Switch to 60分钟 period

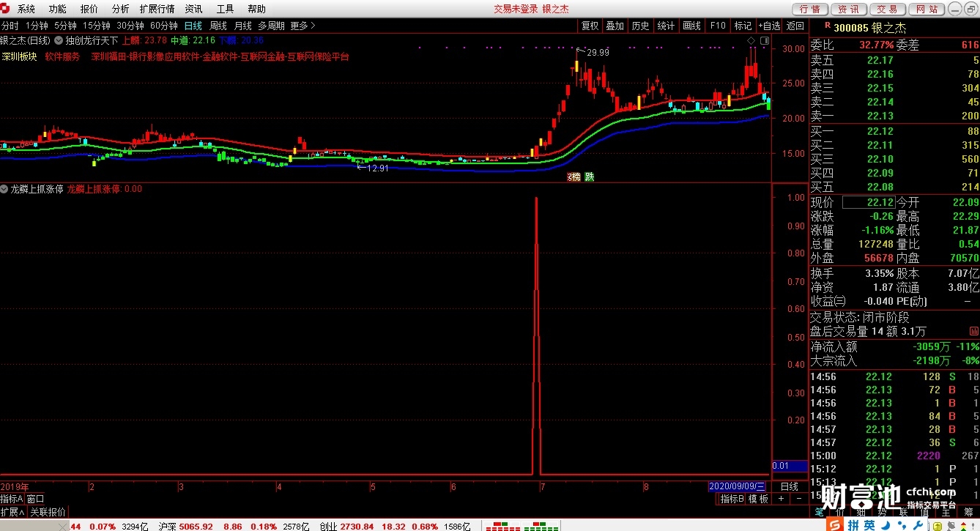[x=164, y=26]
